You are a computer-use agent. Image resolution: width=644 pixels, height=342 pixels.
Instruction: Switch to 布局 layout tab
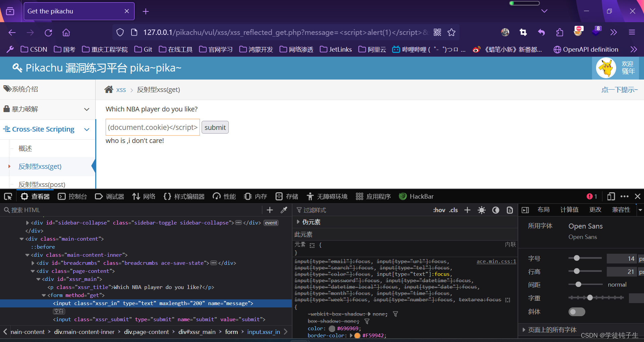pyautogui.click(x=543, y=210)
